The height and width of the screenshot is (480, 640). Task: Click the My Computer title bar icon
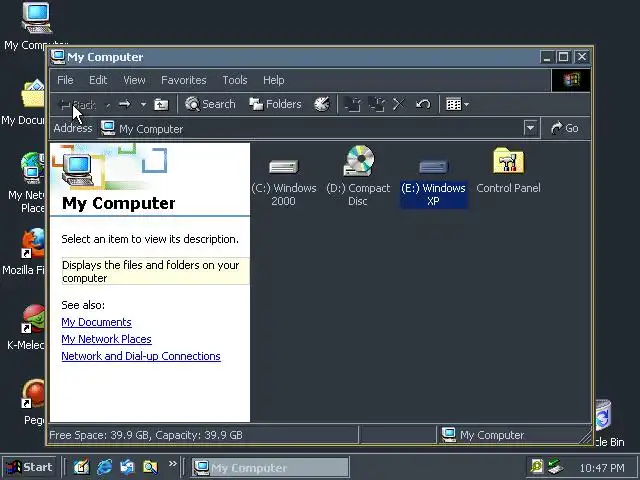pyautogui.click(x=58, y=57)
